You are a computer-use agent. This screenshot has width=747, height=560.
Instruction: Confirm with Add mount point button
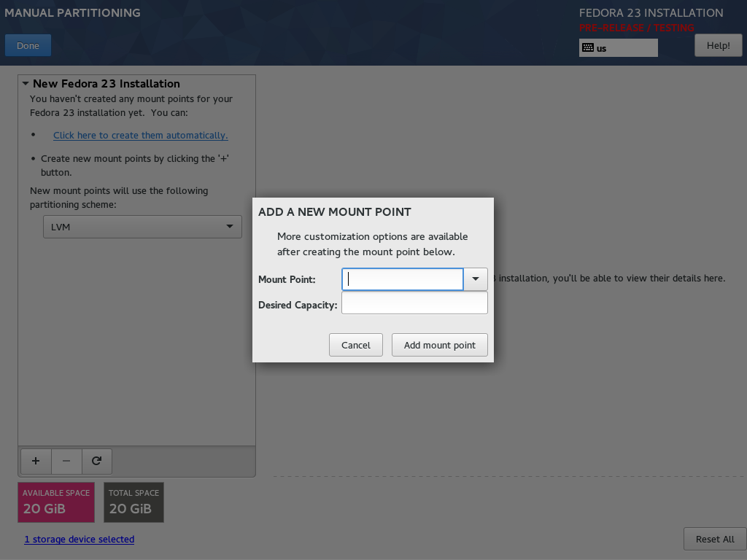coord(440,345)
